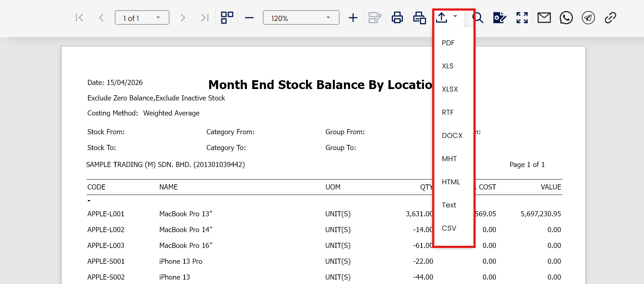Collapse the export format dropdown arrow
This screenshot has height=284, width=644.
pos(455,16)
